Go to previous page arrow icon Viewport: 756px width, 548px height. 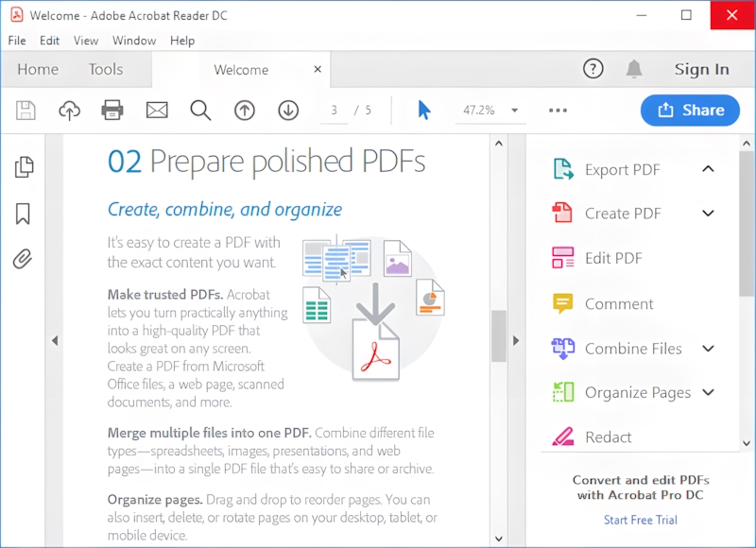tap(245, 111)
